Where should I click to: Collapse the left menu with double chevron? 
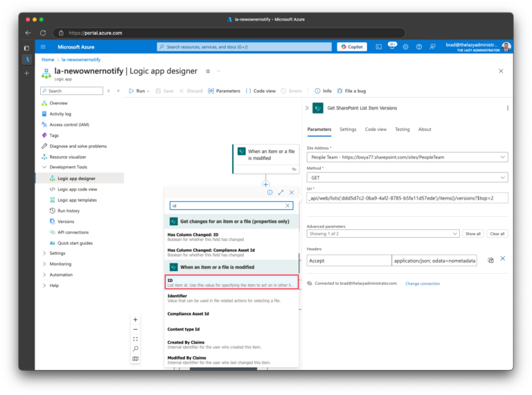(x=118, y=91)
